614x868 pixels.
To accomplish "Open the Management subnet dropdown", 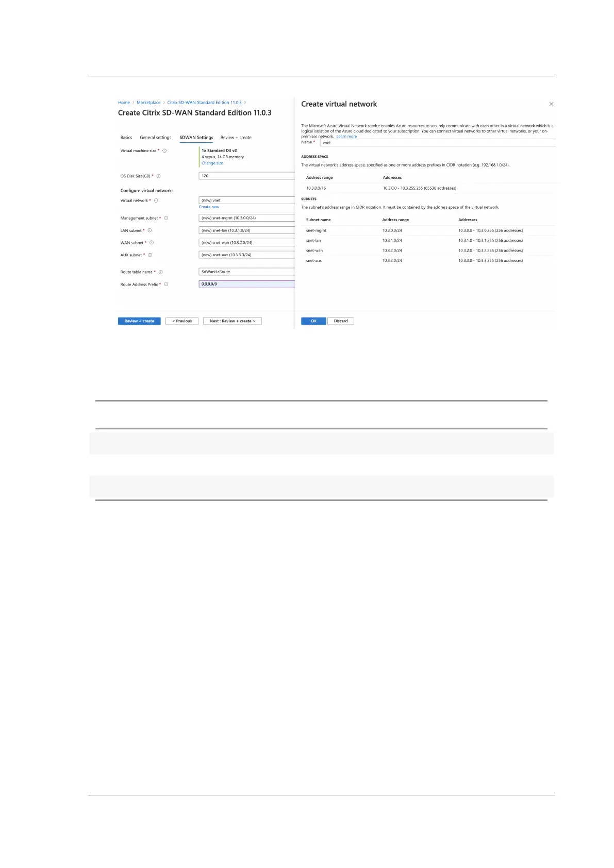I will click(246, 218).
